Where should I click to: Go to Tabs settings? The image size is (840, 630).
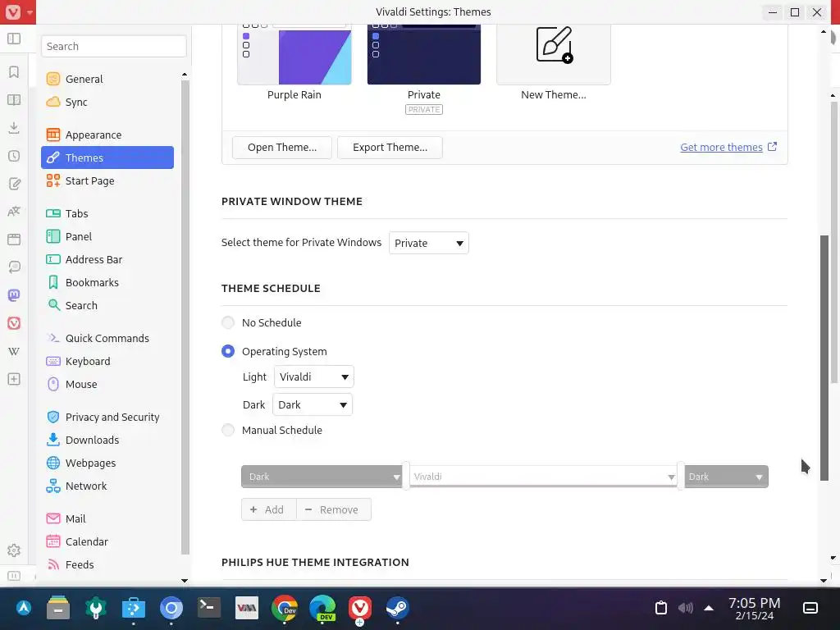(x=107, y=213)
